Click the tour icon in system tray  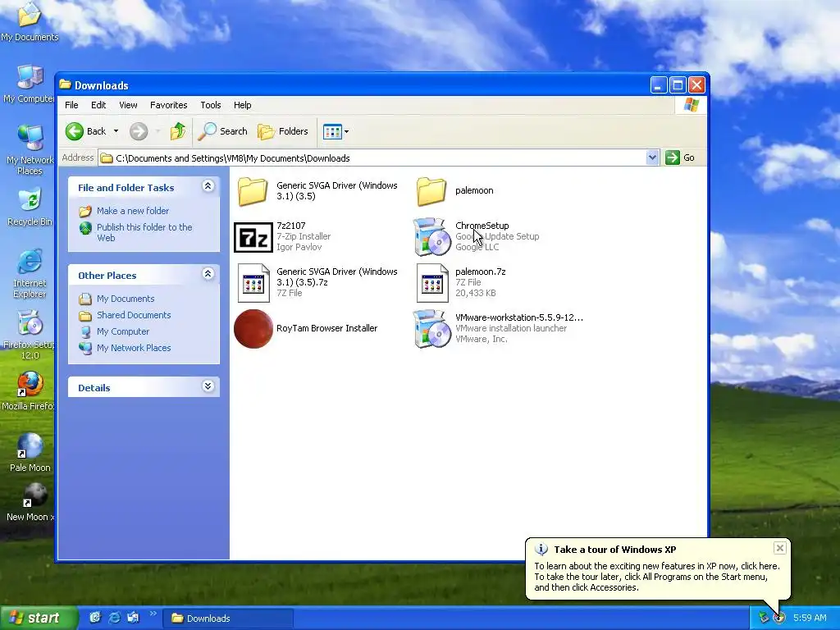coord(779,618)
